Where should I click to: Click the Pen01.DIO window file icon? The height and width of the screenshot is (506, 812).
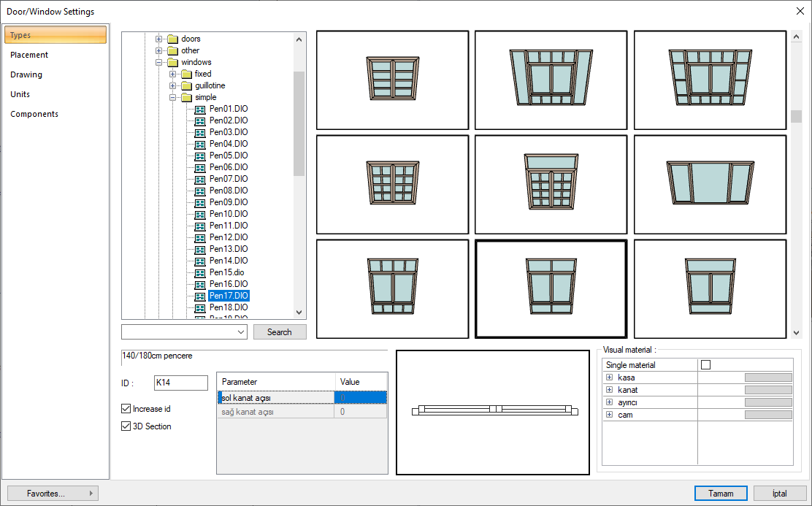click(x=200, y=109)
